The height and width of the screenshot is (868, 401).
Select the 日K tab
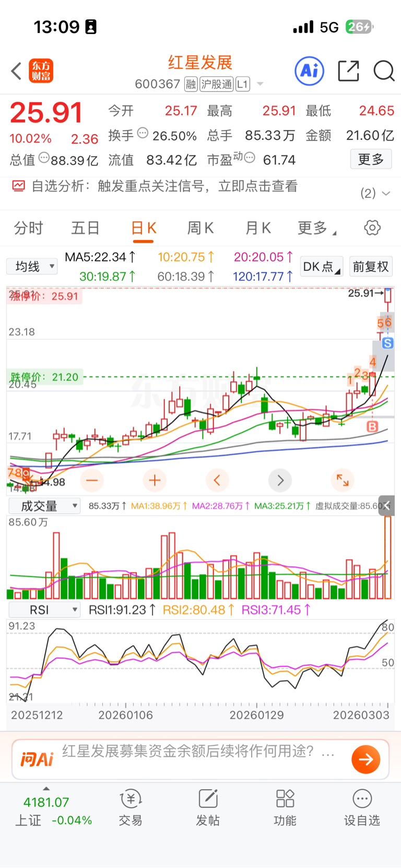(144, 228)
